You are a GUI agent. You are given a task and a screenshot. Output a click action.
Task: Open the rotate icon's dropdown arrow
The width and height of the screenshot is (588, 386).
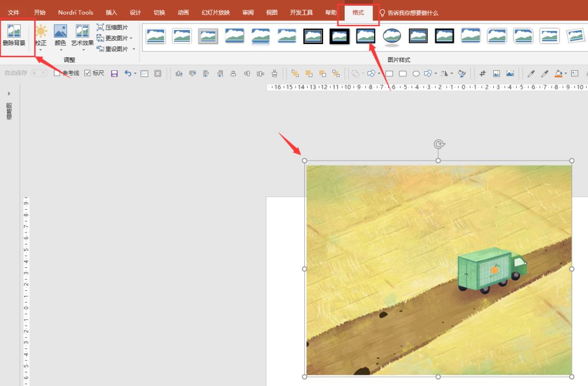(451, 73)
